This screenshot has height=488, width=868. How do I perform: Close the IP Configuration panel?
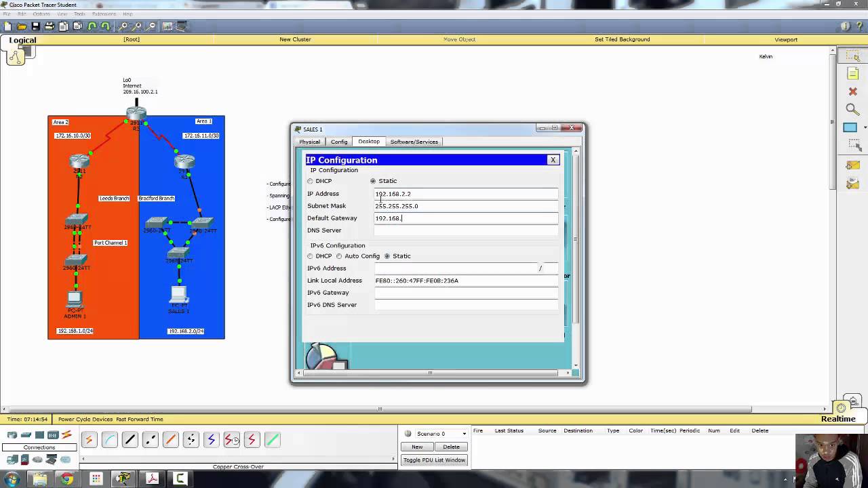pos(553,160)
